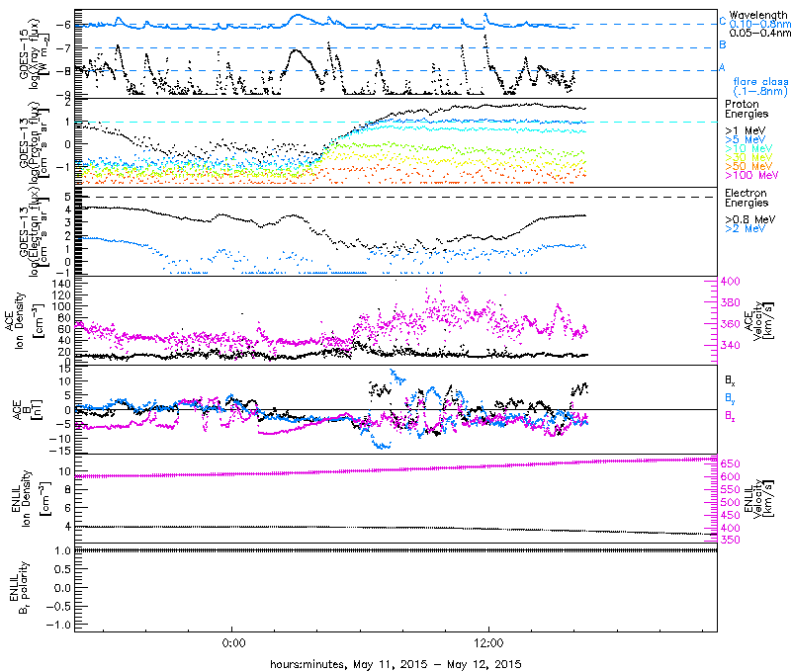Click the '12:00' time axis label
Image resolution: width=791 pixels, height=672 pixels.
[x=488, y=643]
